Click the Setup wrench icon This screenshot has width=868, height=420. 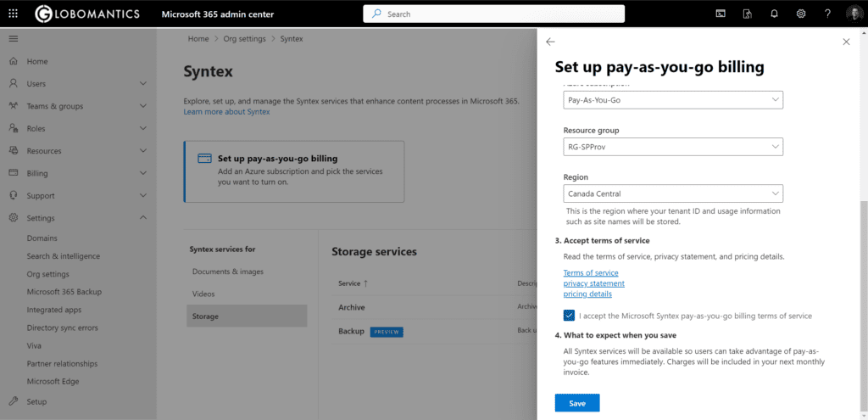click(x=14, y=401)
